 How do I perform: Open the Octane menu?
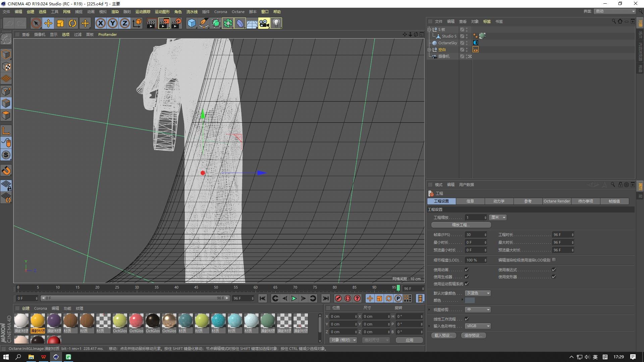point(238,12)
